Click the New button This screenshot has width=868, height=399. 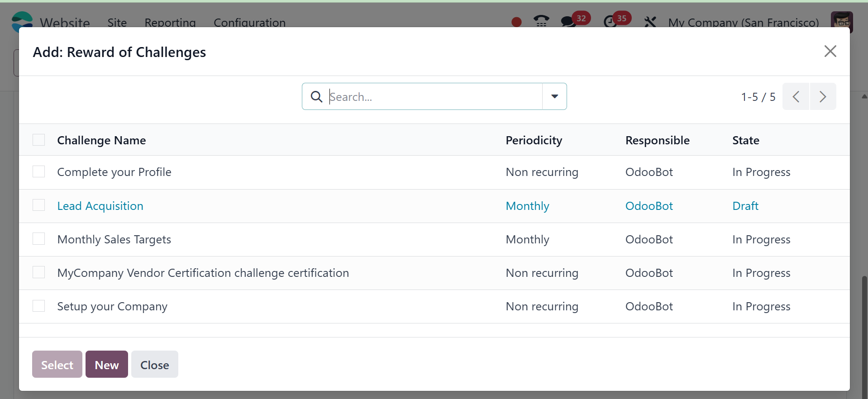107,364
